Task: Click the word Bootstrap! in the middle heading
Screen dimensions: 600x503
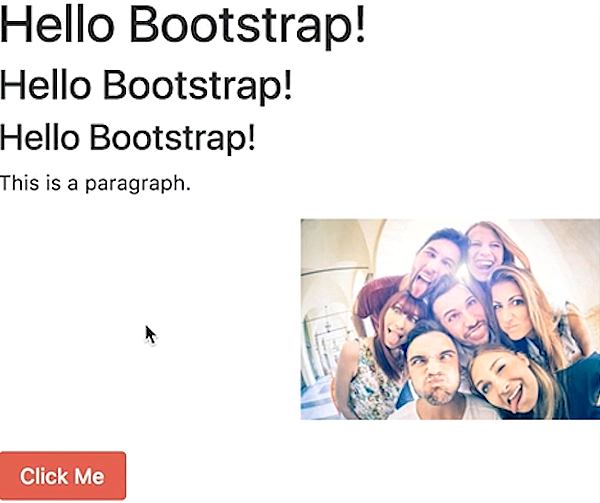Action: tap(197, 86)
